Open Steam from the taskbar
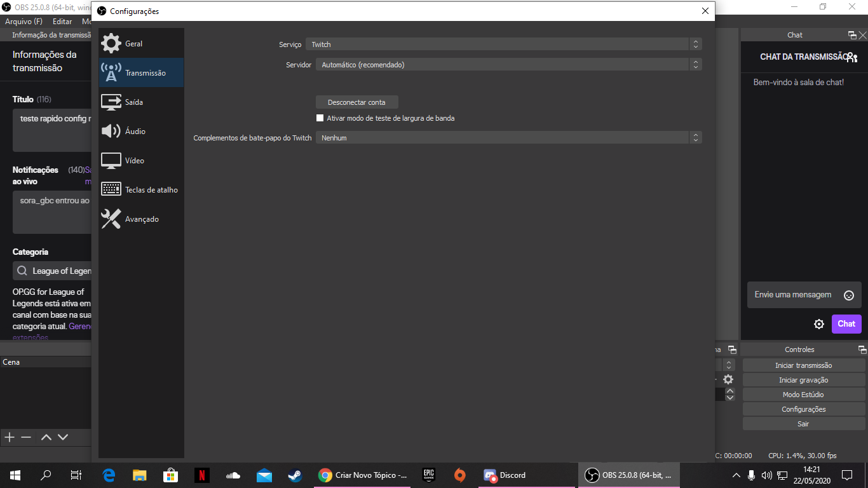868x488 pixels. point(295,475)
